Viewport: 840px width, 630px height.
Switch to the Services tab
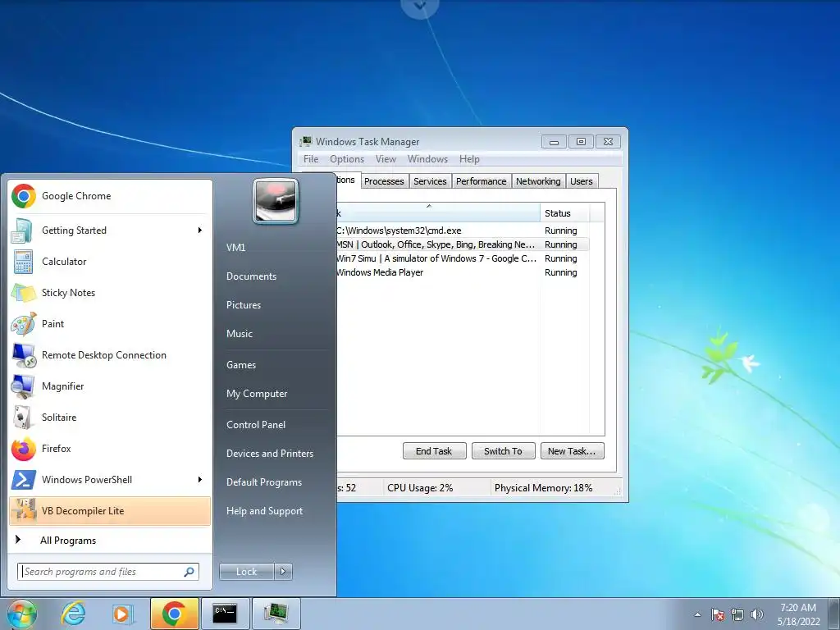click(430, 181)
